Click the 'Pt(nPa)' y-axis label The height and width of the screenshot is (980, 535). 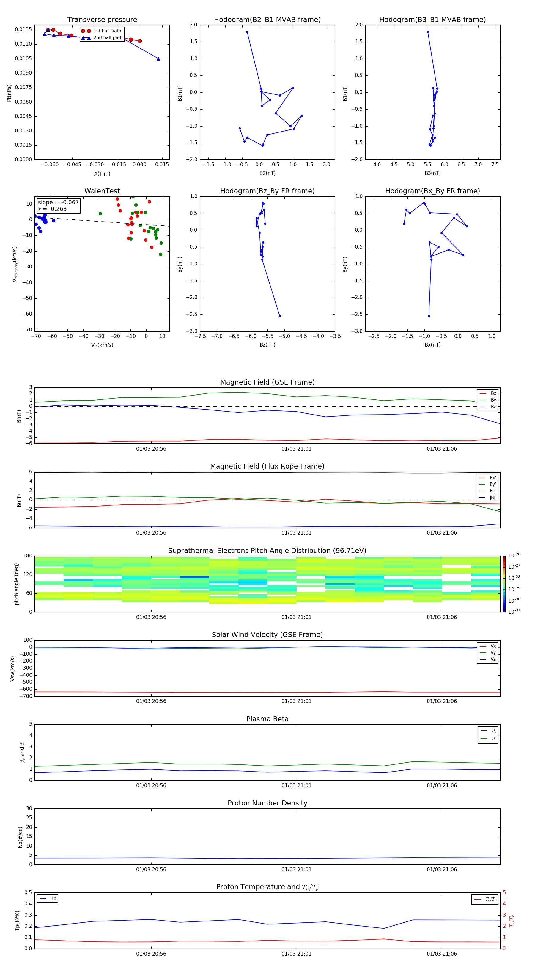(x=9, y=93)
